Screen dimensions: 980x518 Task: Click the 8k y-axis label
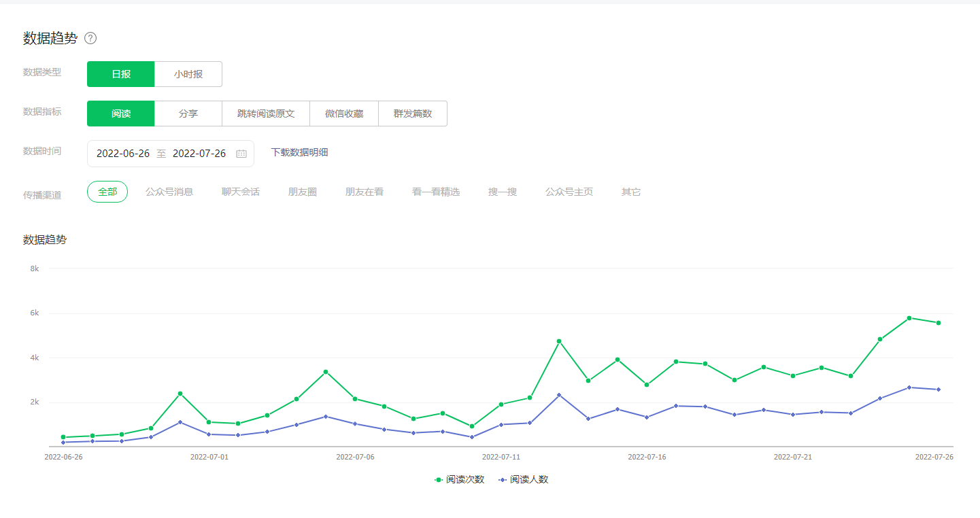pyautogui.click(x=35, y=269)
